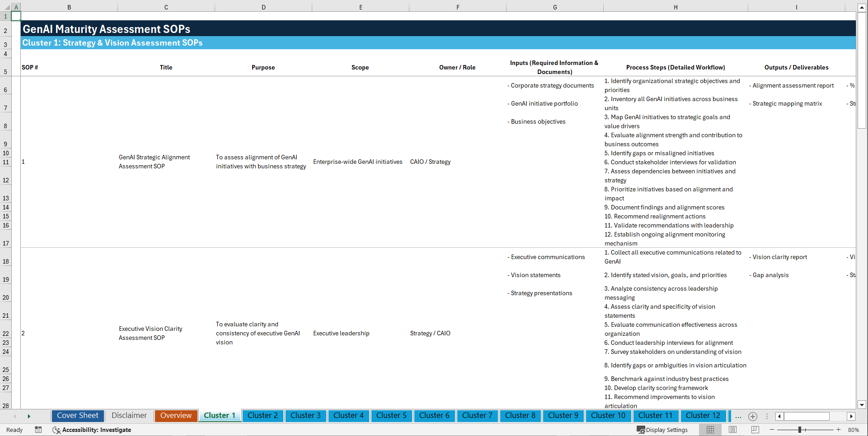
Task: Start macro recording from status bar
Action: tap(38, 430)
